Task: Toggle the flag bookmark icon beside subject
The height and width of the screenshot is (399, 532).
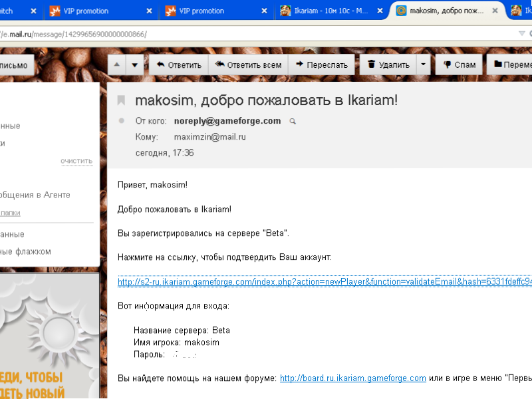Action: coord(121,100)
